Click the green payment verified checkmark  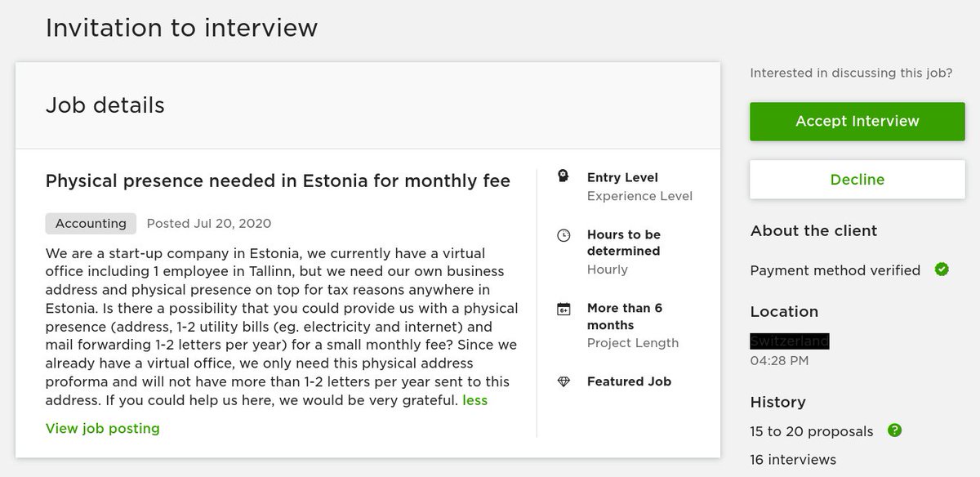942,270
